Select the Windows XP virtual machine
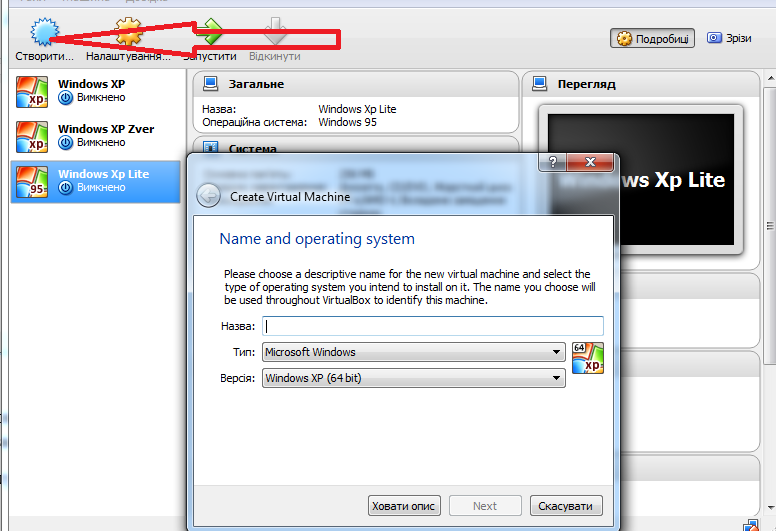This screenshot has height=531, width=776. [96, 92]
